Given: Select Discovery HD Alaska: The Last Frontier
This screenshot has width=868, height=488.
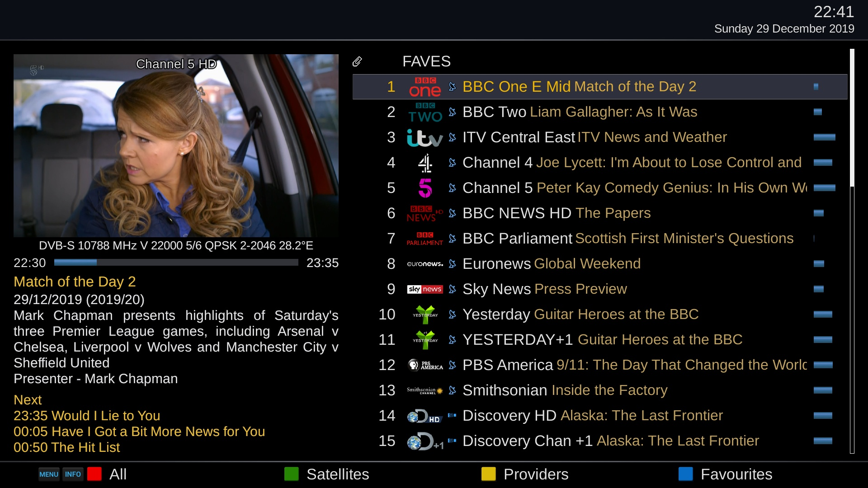Looking at the screenshot, I should pos(600,416).
